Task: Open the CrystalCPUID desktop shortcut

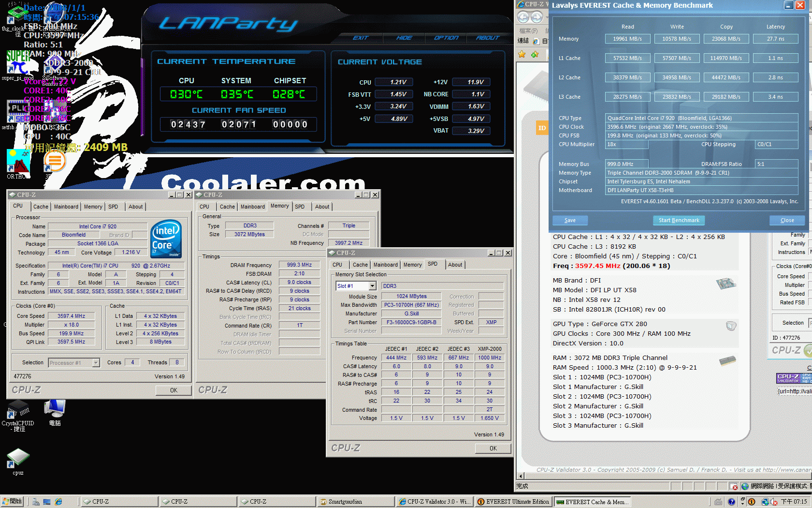Action: (x=18, y=416)
